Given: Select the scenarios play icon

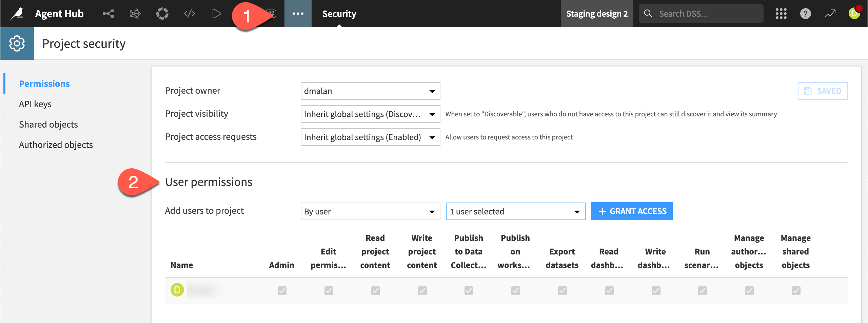Looking at the screenshot, I should point(216,14).
